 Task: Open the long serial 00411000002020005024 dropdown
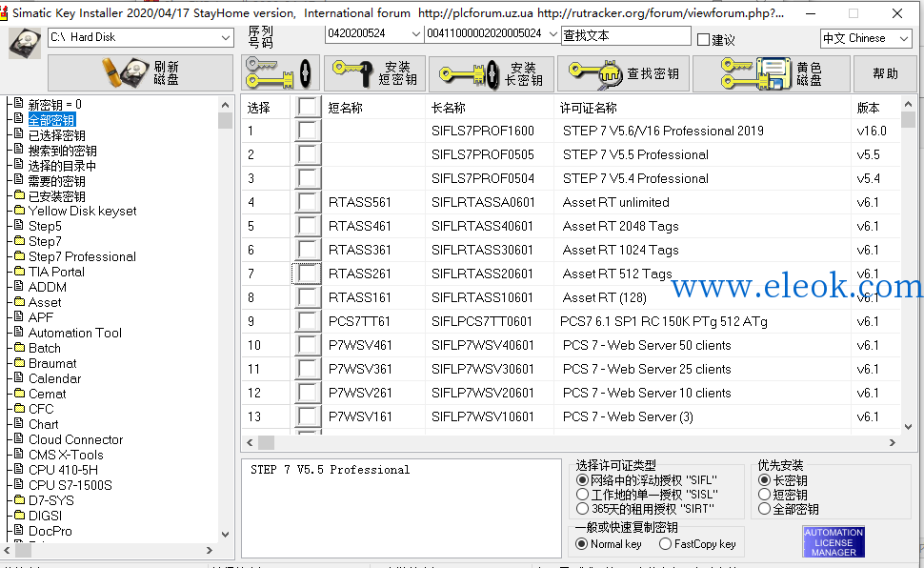tap(552, 34)
